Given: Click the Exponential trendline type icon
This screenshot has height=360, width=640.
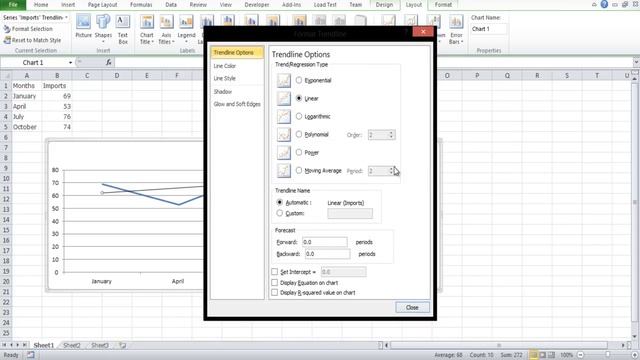Looking at the screenshot, I should [x=284, y=80].
